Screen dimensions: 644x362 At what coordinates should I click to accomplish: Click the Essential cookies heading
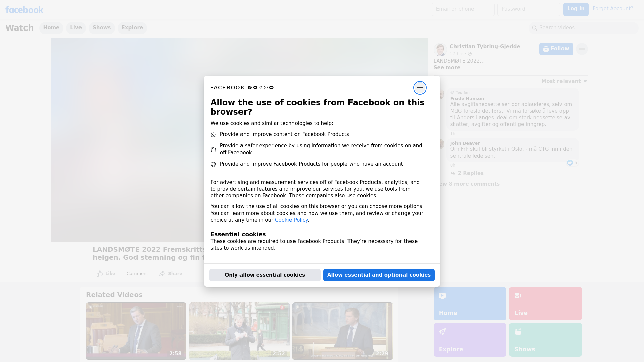pyautogui.click(x=238, y=234)
